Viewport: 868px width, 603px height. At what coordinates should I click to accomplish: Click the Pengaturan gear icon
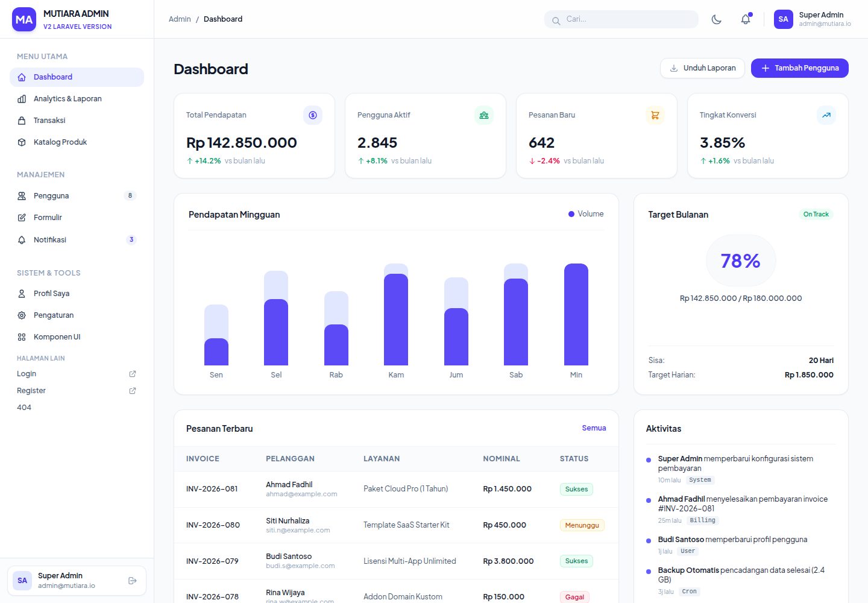click(x=22, y=315)
